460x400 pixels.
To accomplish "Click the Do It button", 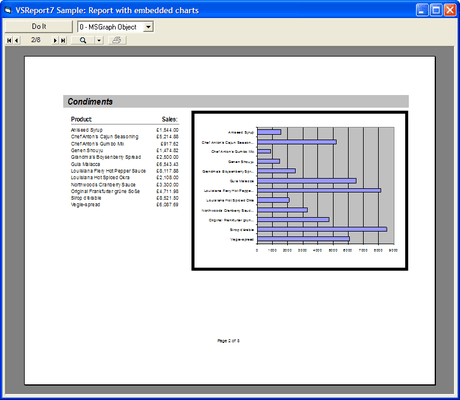I will point(39,26).
